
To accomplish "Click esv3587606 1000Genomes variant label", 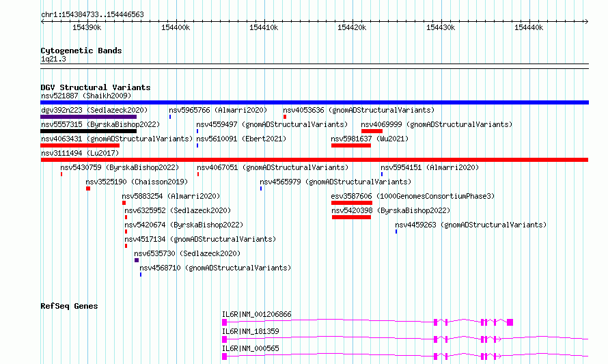I will pyautogui.click(x=413, y=196).
